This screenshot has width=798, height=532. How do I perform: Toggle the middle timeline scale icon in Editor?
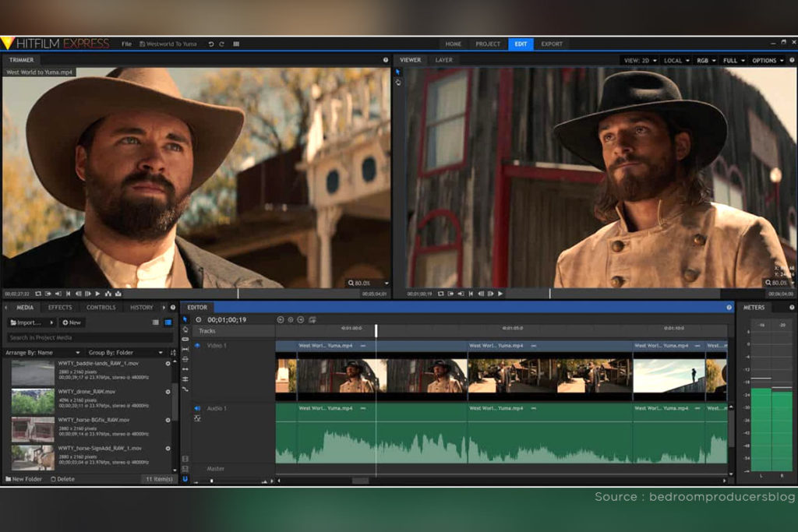tap(291, 319)
